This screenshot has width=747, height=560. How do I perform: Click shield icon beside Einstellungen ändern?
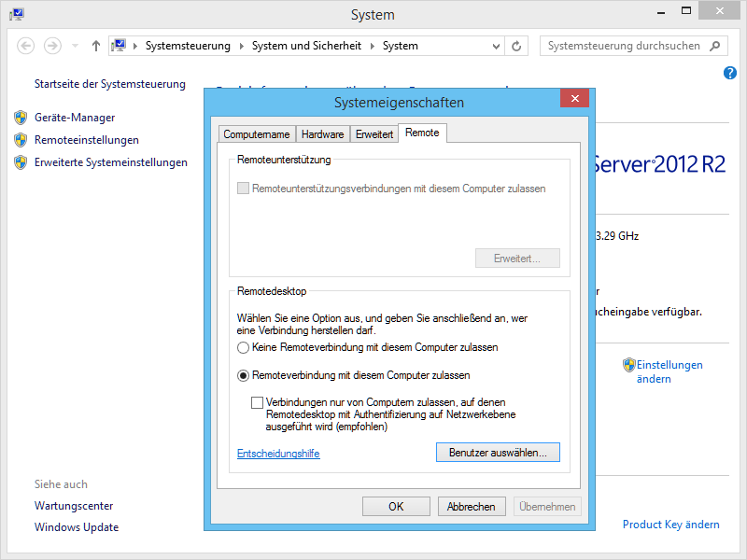point(628,365)
